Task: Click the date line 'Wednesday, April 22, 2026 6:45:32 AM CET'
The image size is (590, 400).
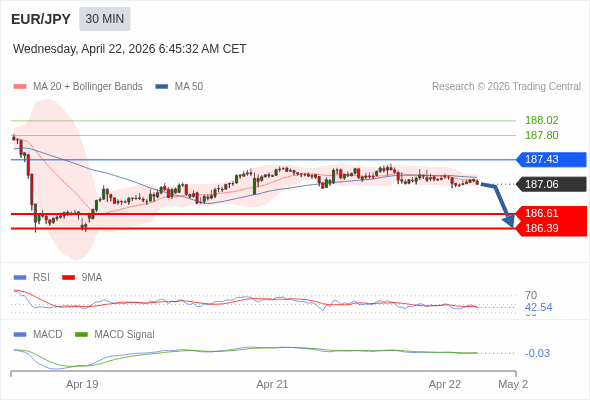Action: (x=129, y=49)
